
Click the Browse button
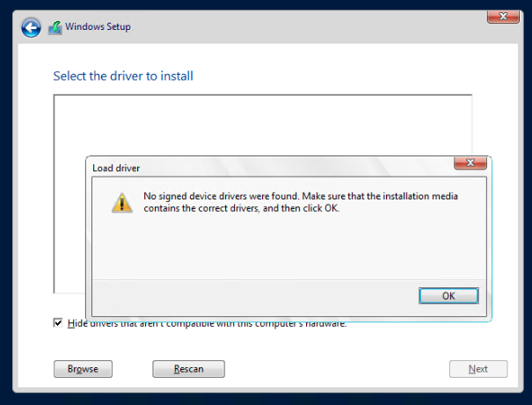[x=83, y=369]
